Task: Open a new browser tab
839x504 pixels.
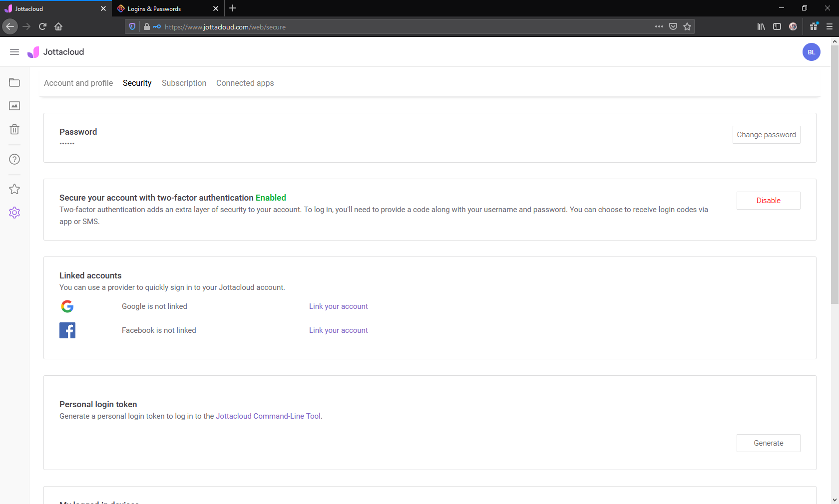Action: tap(233, 8)
